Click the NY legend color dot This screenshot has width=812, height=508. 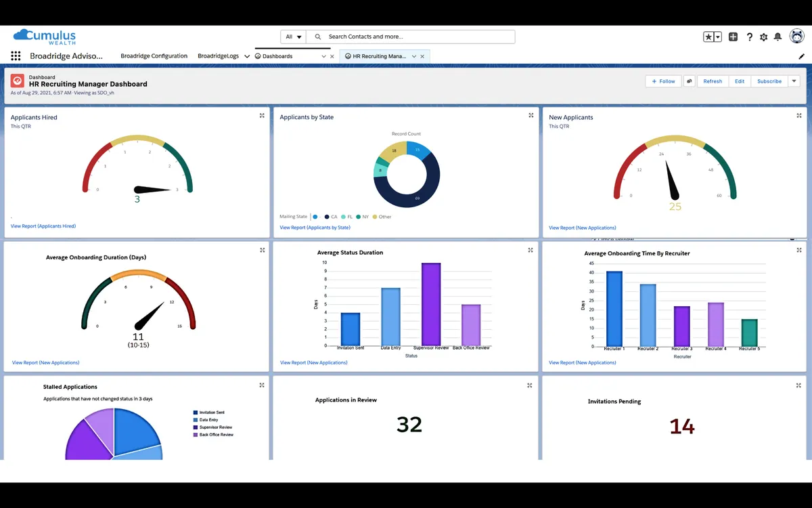[x=358, y=217]
